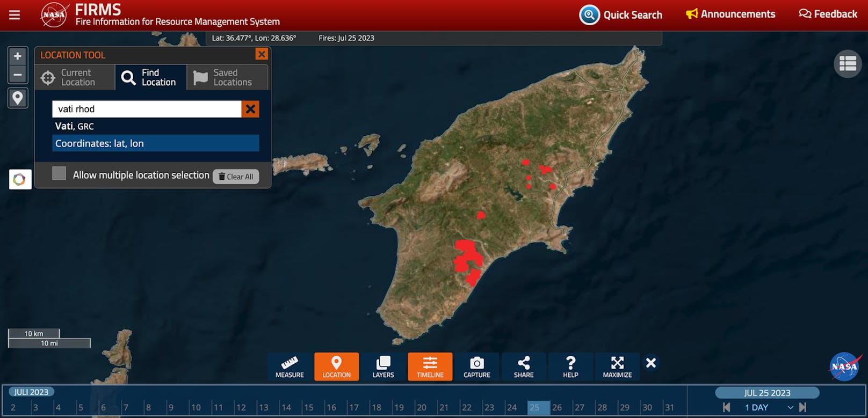Toggle the Location tool
The height and width of the screenshot is (418, 868).
336,366
